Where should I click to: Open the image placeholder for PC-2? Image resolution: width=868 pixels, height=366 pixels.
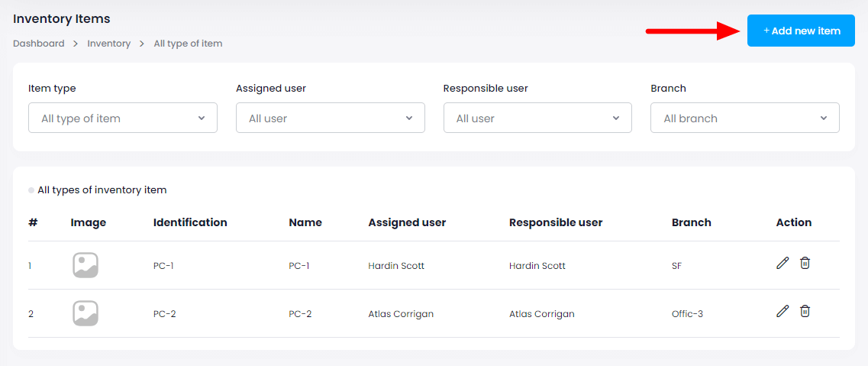[86, 313]
